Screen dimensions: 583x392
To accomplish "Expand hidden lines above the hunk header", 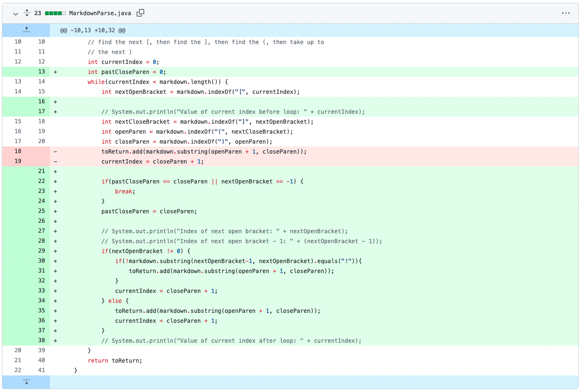I will pyautogui.click(x=26, y=30).
